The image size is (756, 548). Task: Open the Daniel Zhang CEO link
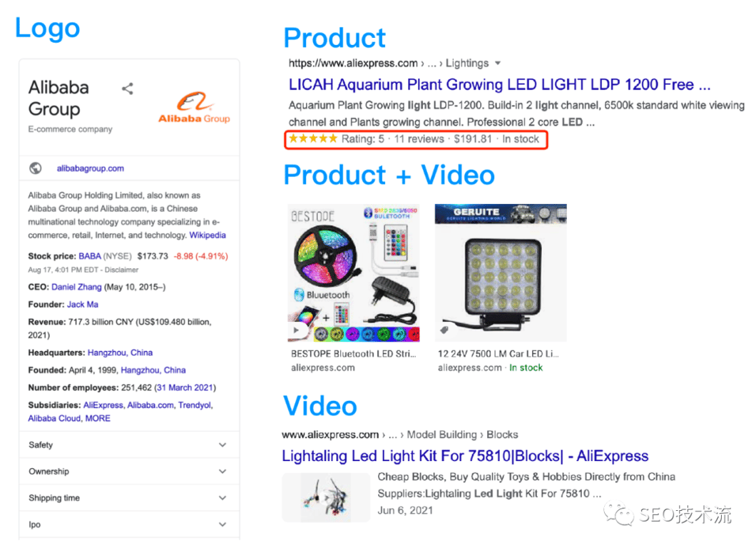76,287
